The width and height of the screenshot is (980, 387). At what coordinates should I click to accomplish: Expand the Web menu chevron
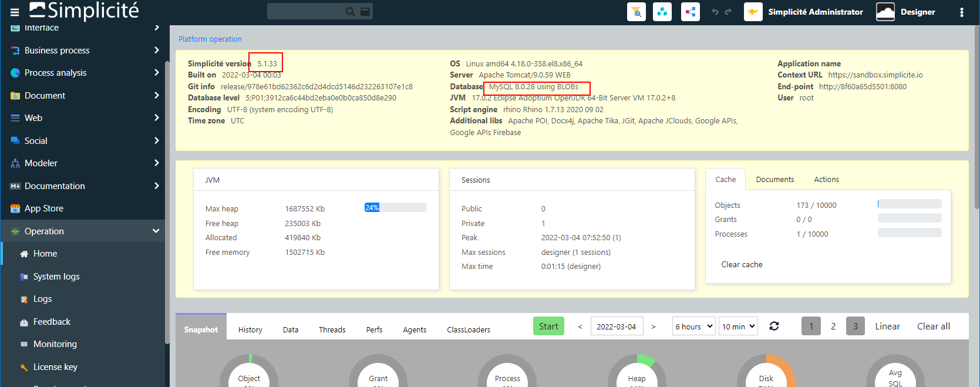point(156,117)
